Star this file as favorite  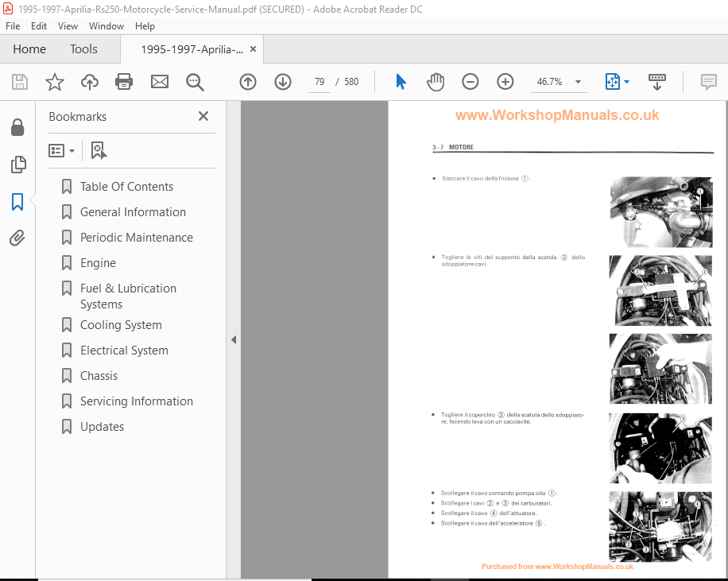[54, 82]
